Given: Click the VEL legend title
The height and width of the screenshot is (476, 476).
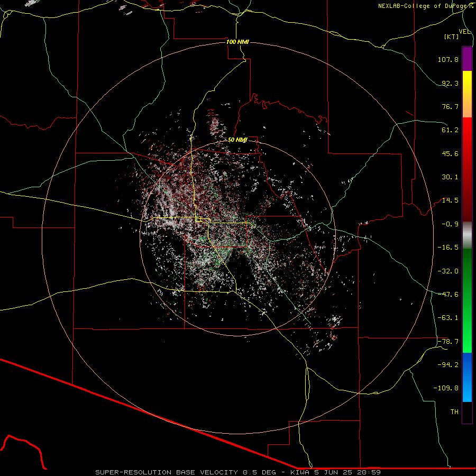Looking at the screenshot, I should coord(464,32).
